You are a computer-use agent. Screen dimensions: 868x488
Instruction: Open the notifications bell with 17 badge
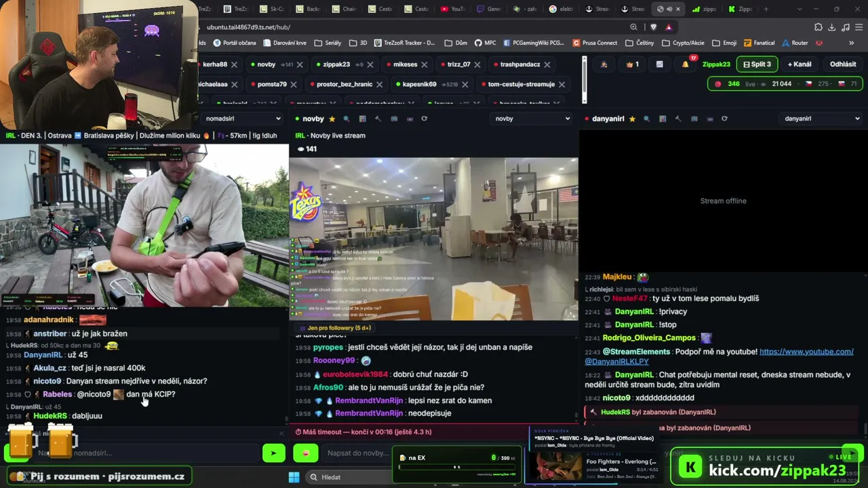pos(686,64)
